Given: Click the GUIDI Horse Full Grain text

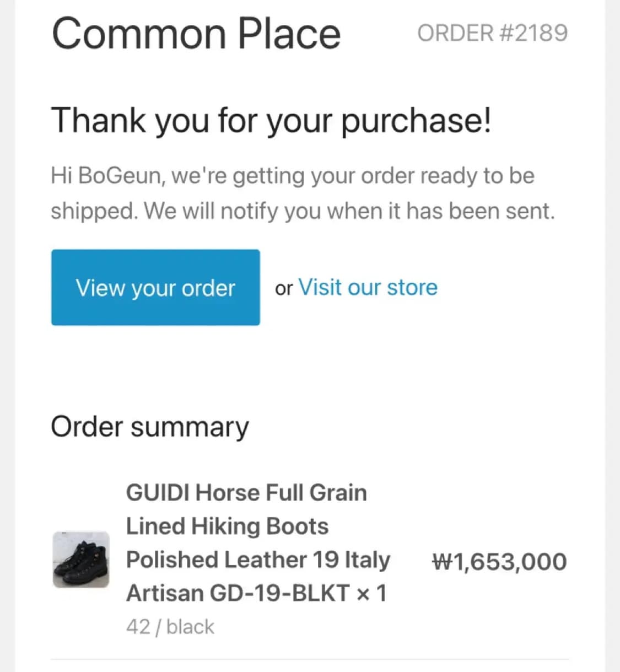Looking at the screenshot, I should [x=246, y=492].
